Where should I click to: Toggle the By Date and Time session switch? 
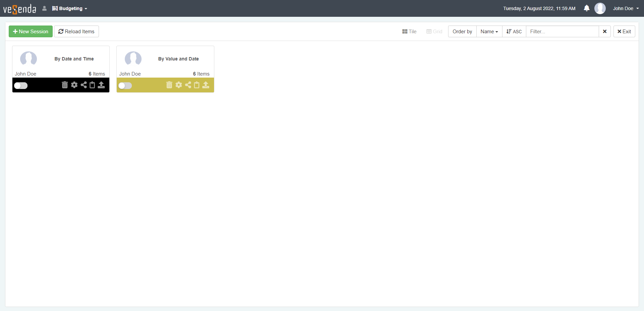[x=21, y=86]
